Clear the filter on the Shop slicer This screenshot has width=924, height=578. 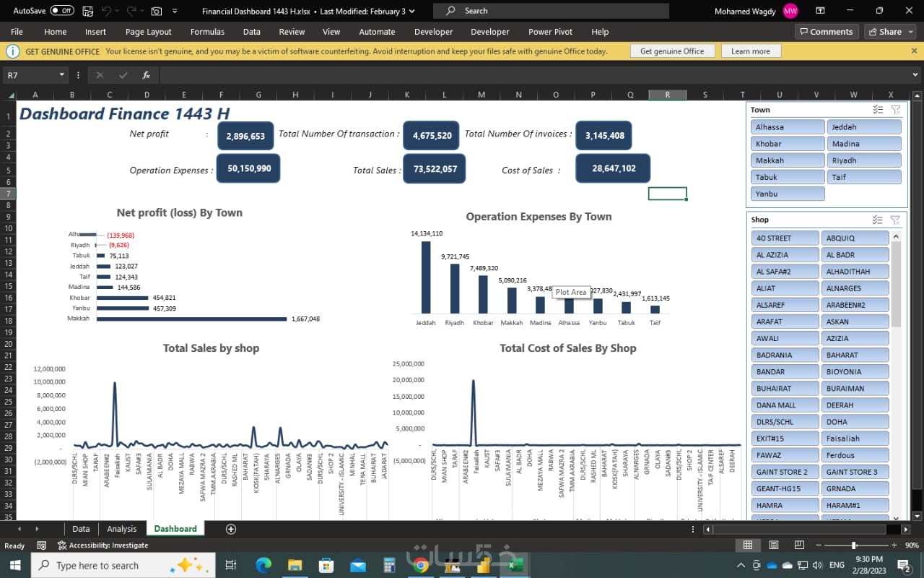pyautogui.click(x=895, y=220)
